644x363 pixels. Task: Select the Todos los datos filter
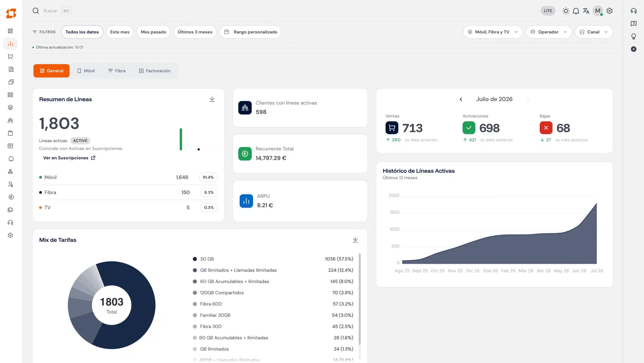point(82,32)
